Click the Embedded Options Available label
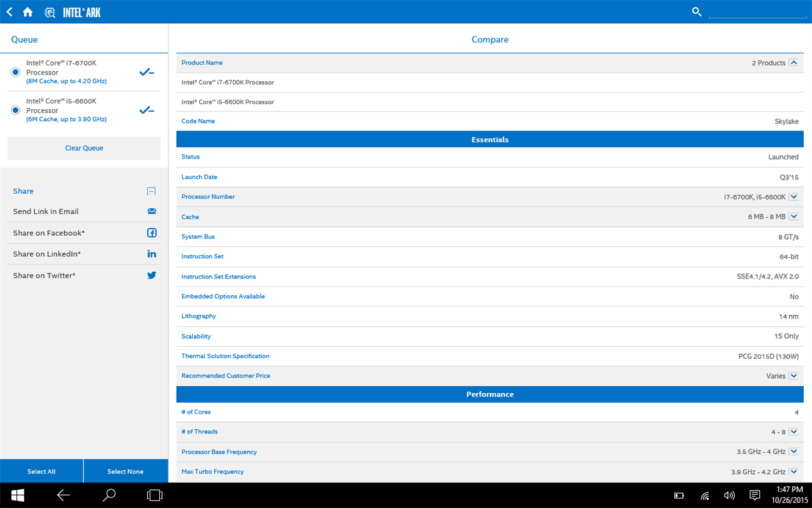812x508 pixels. click(223, 296)
